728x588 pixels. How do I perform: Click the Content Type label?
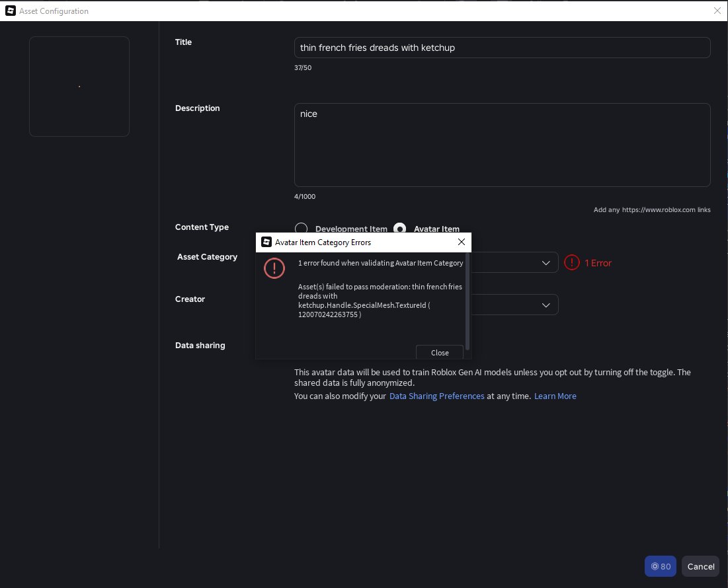(x=202, y=227)
